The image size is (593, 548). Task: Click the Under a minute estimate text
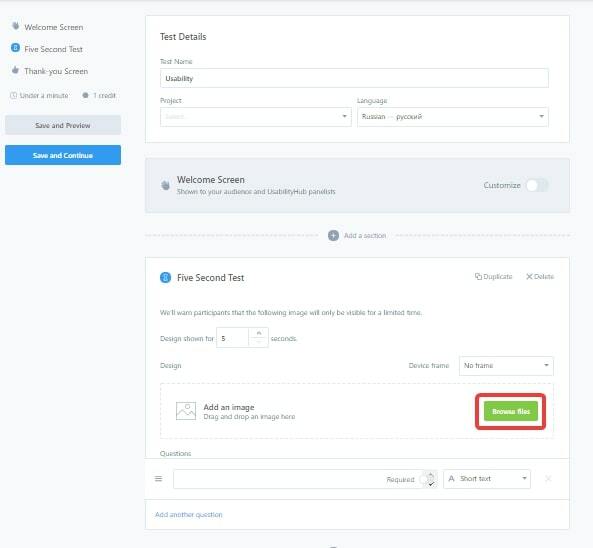pos(44,95)
